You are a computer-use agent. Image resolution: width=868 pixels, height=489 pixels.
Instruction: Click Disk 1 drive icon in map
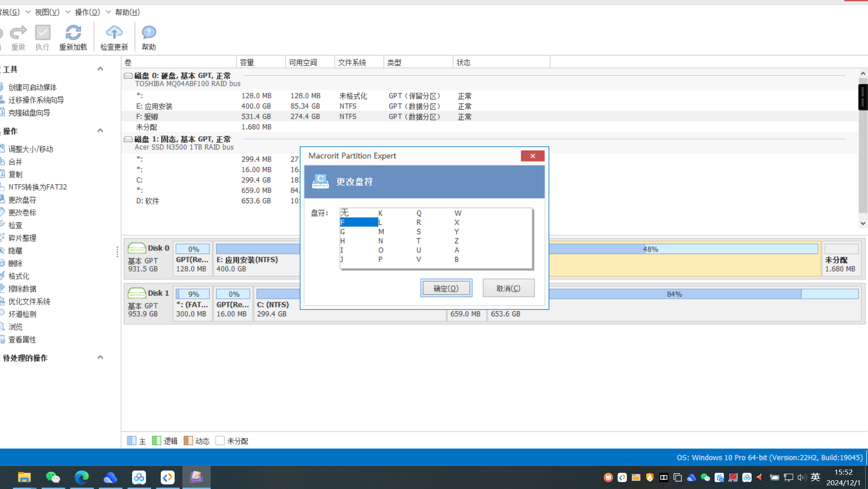[137, 293]
